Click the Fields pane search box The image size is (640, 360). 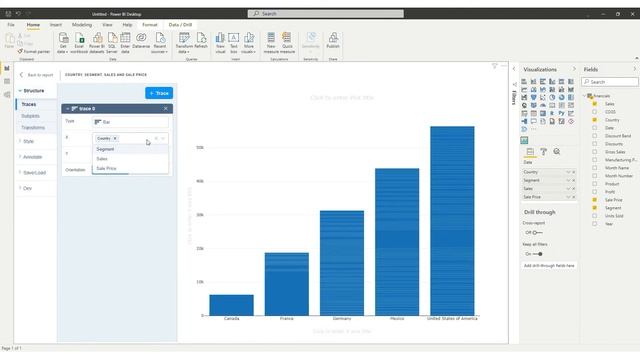coord(610,82)
